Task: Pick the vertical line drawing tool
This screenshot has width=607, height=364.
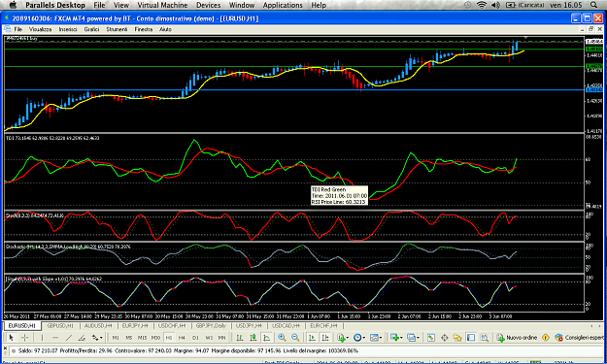Action: [42, 338]
